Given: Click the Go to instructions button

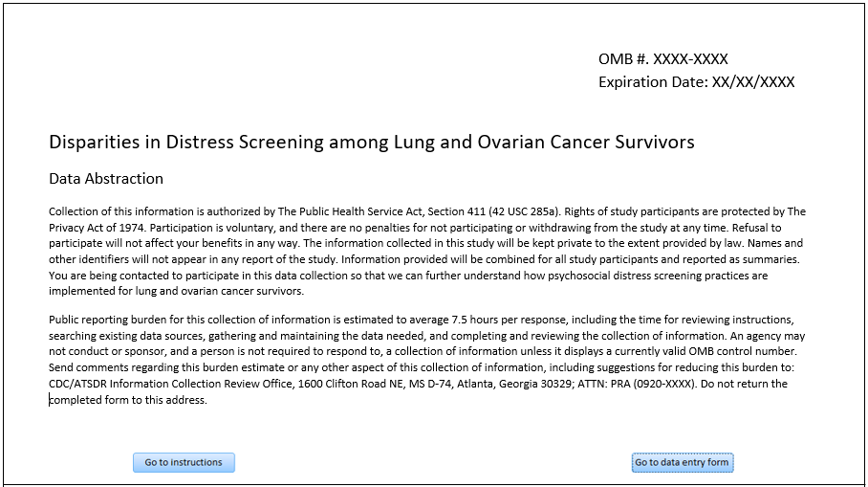Looking at the screenshot, I should [184, 463].
